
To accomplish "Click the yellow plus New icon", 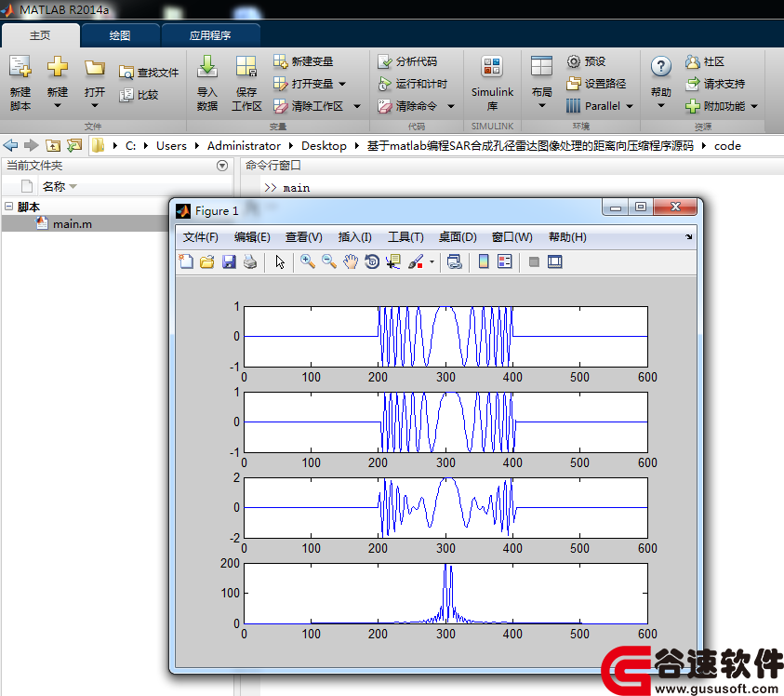I will pos(58,67).
